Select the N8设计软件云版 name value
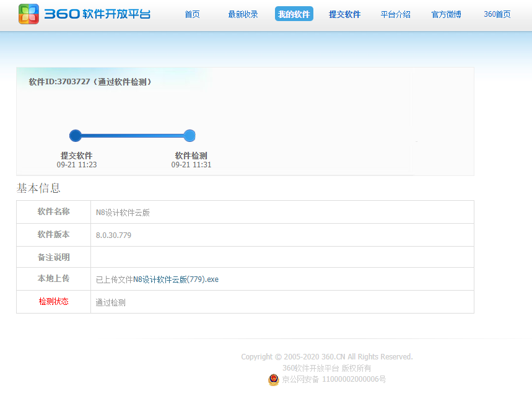The height and width of the screenshot is (409, 532). click(123, 213)
